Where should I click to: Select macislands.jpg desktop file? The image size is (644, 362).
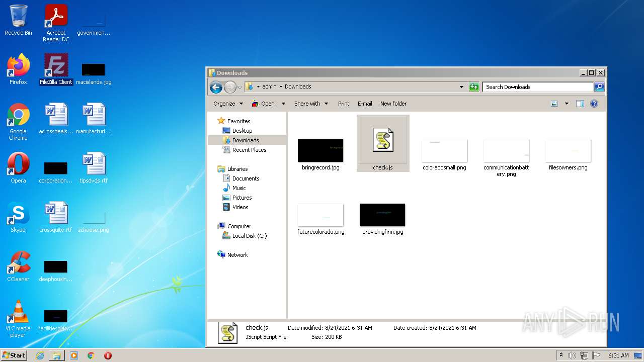(x=94, y=73)
